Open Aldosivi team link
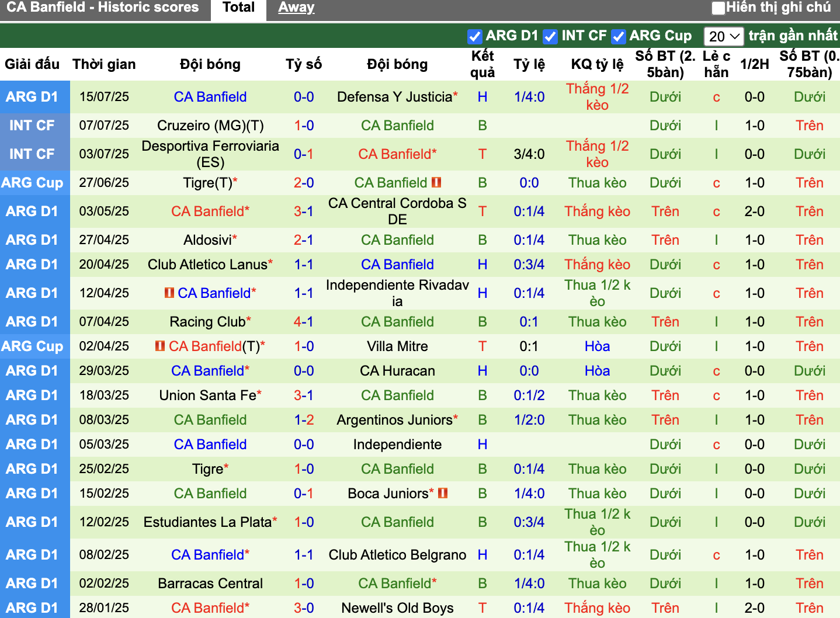Viewport: 840px width, 618px height. 207,240
